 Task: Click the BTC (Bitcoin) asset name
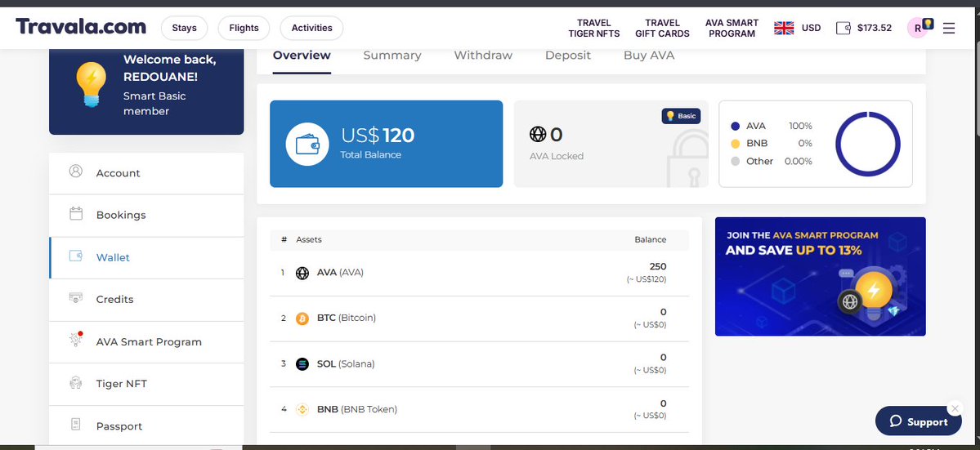point(347,318)
